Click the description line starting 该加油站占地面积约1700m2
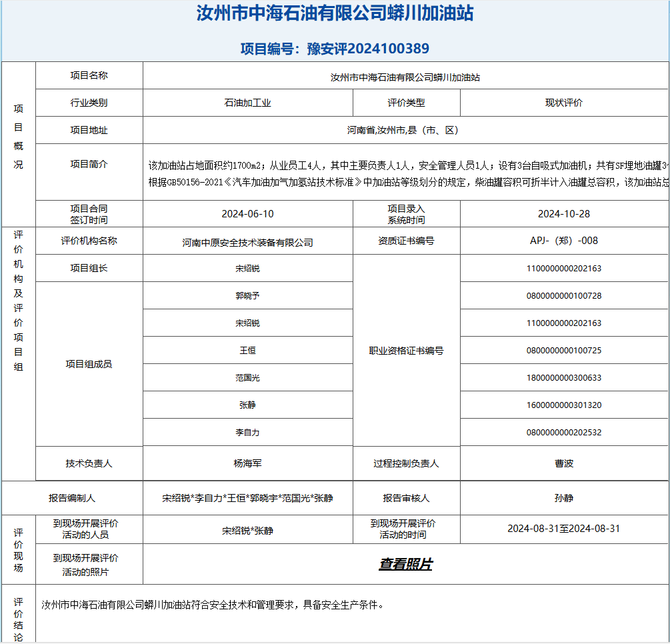Screen dimensions: 670x644 [x=409, y=165]
